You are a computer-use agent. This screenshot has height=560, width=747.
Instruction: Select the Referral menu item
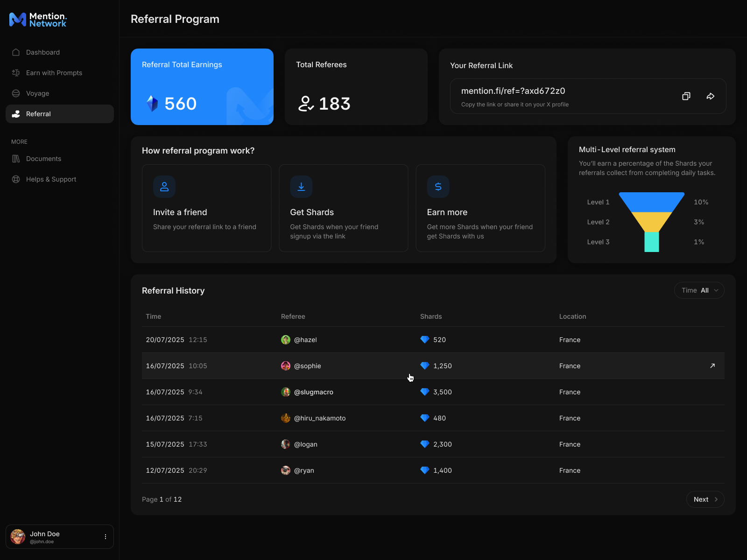tap(60, 114)
